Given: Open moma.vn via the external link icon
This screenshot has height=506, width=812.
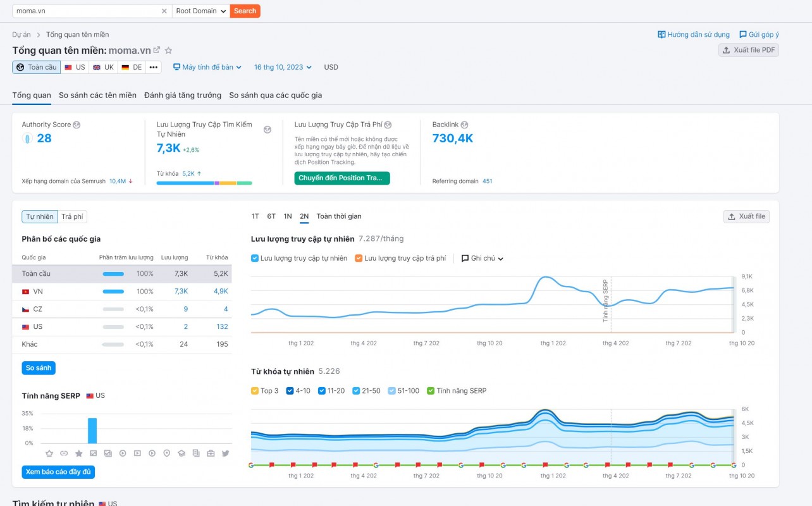Looking at the screenshot, I should point(157,50).
